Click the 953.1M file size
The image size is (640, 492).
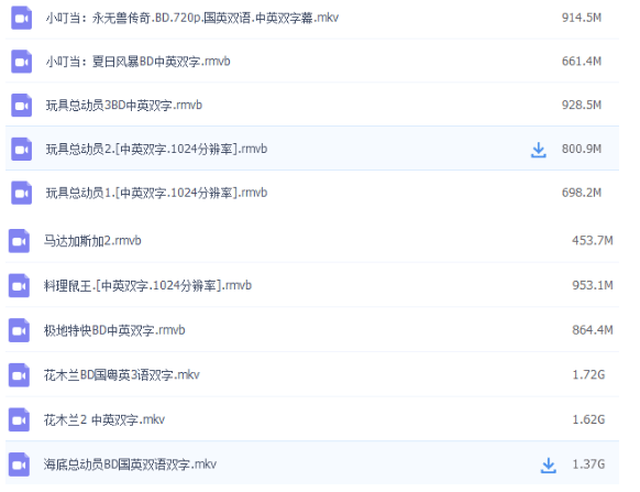(x=592, y=285)
